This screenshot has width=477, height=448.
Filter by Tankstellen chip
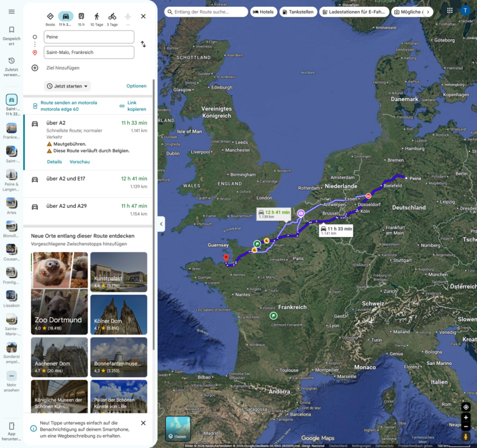298,12
